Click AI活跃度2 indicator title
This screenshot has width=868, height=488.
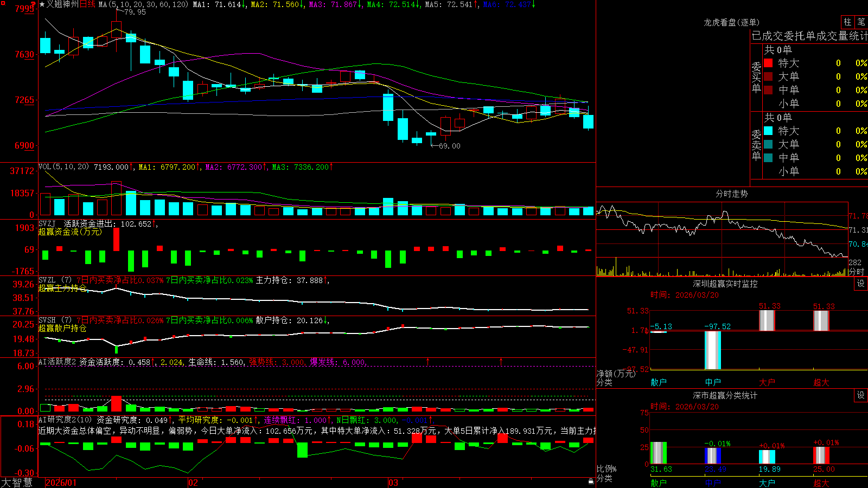58,362
